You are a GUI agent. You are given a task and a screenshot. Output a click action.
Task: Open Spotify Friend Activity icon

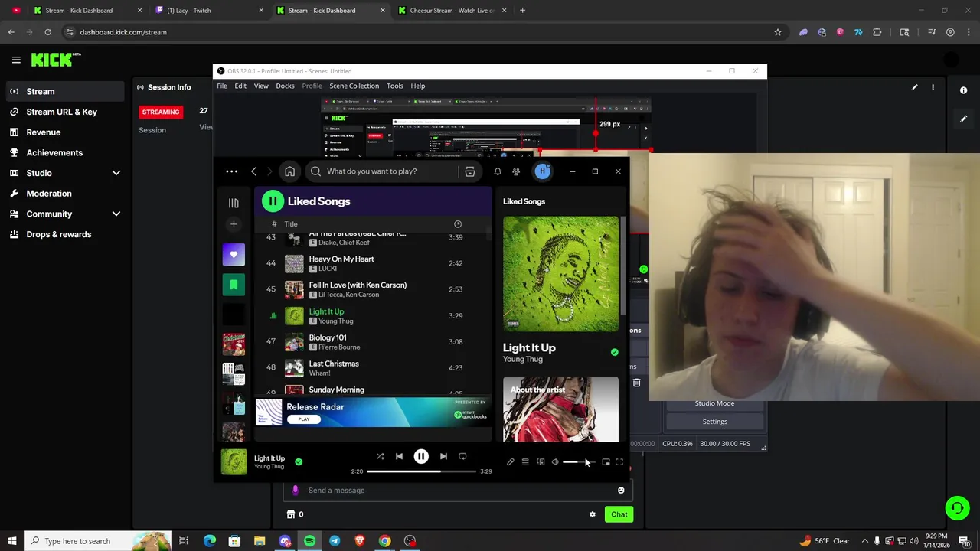tap(516, 171)
